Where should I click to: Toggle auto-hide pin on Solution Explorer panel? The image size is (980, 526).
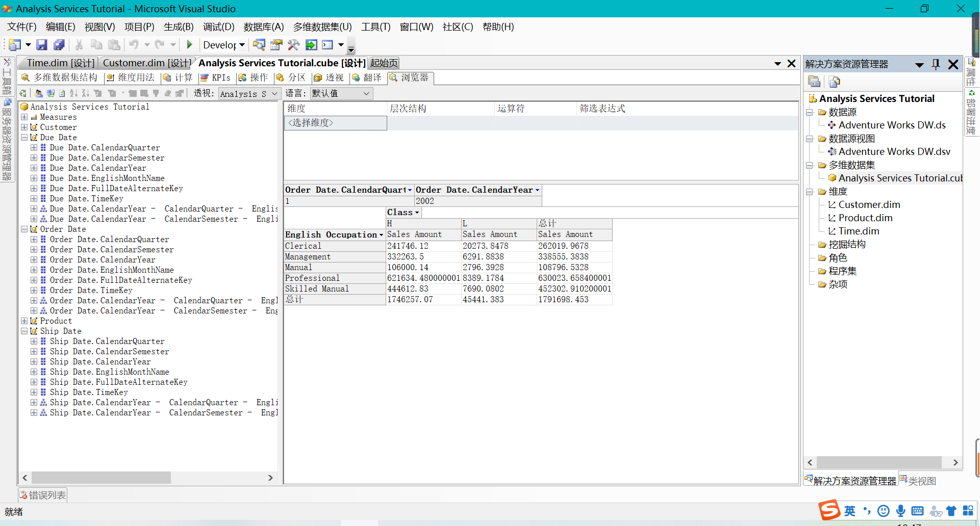pos(936,64)
